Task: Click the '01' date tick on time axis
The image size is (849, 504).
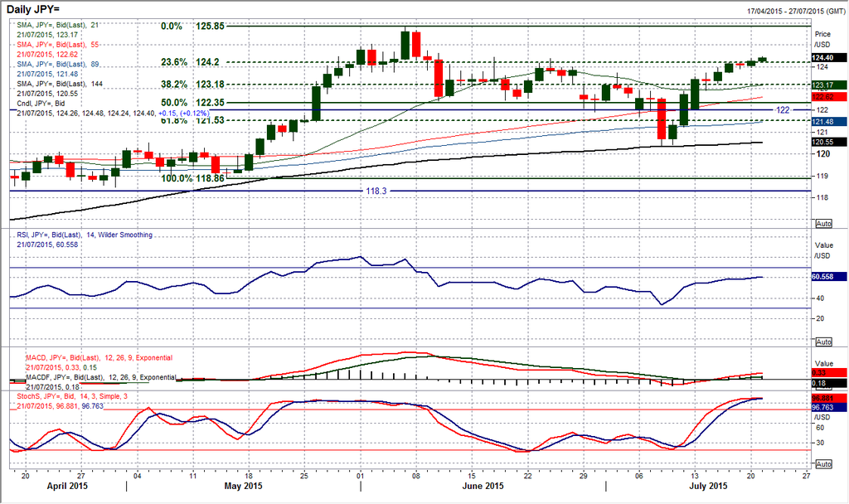Action: coord(361,476)
